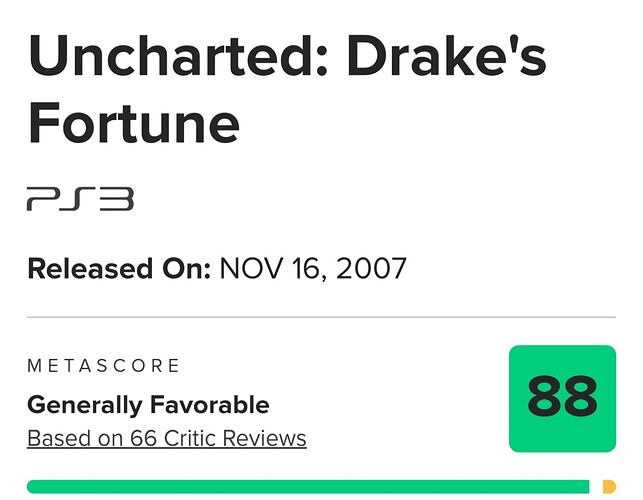Select the yellow mixed segment of score bar

(x=609, y=486)
